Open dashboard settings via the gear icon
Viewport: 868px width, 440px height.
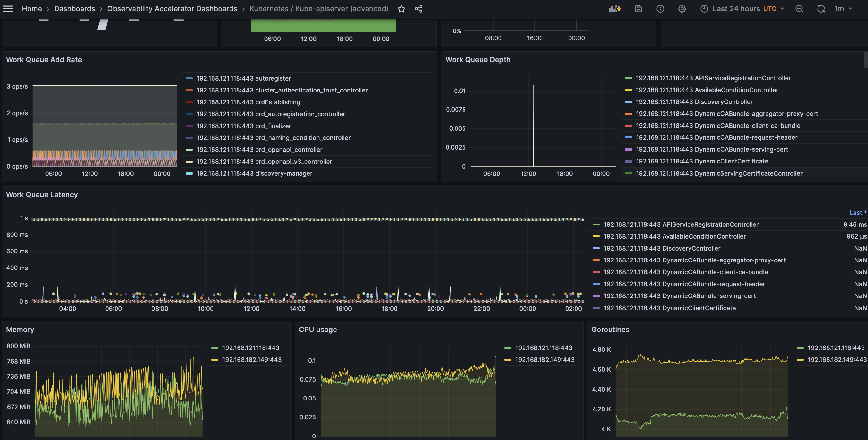click(682, 8)
